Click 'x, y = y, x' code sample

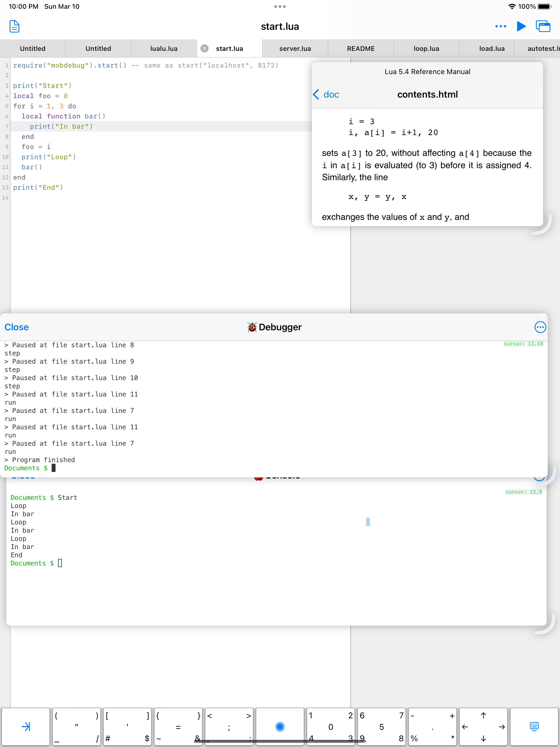pyautogui.click(x=377, y=197)
